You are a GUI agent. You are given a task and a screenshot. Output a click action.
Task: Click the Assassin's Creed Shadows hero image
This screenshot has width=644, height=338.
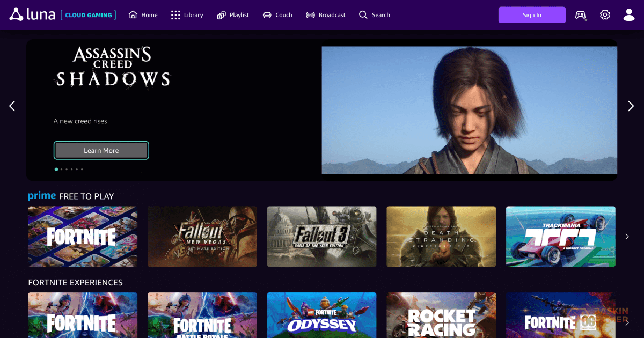(469, 110)
